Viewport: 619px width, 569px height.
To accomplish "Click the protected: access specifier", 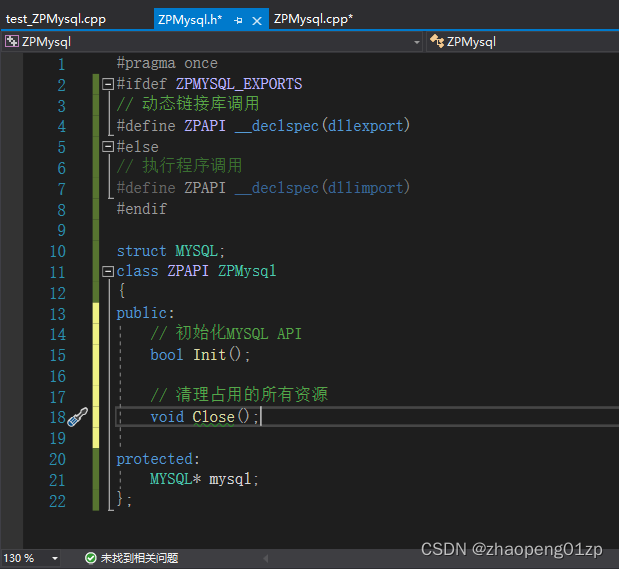I will click(x=158, y=459).
